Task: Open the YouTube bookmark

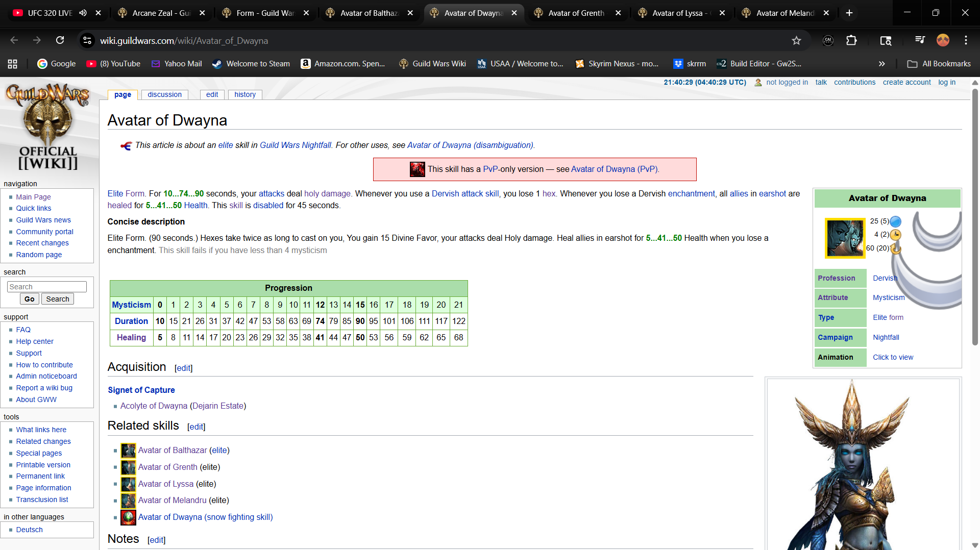Action: click(113, 64)
